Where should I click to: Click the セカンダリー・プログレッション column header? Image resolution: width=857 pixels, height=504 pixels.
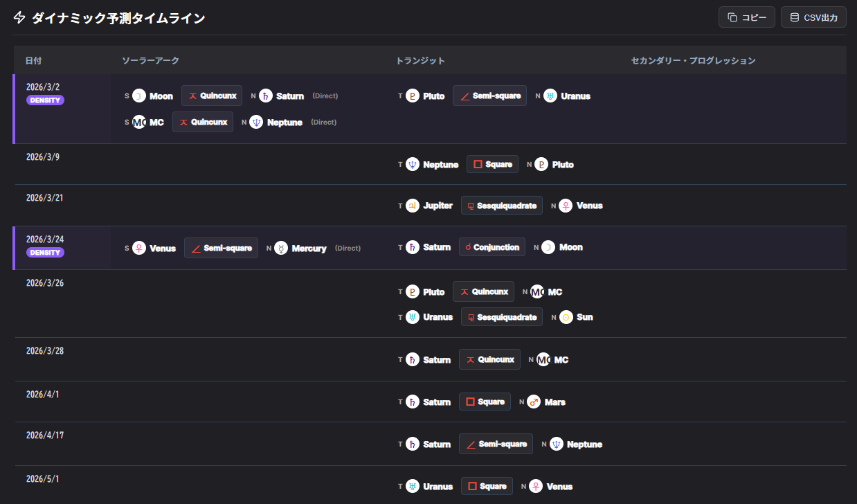coord(693,61)
